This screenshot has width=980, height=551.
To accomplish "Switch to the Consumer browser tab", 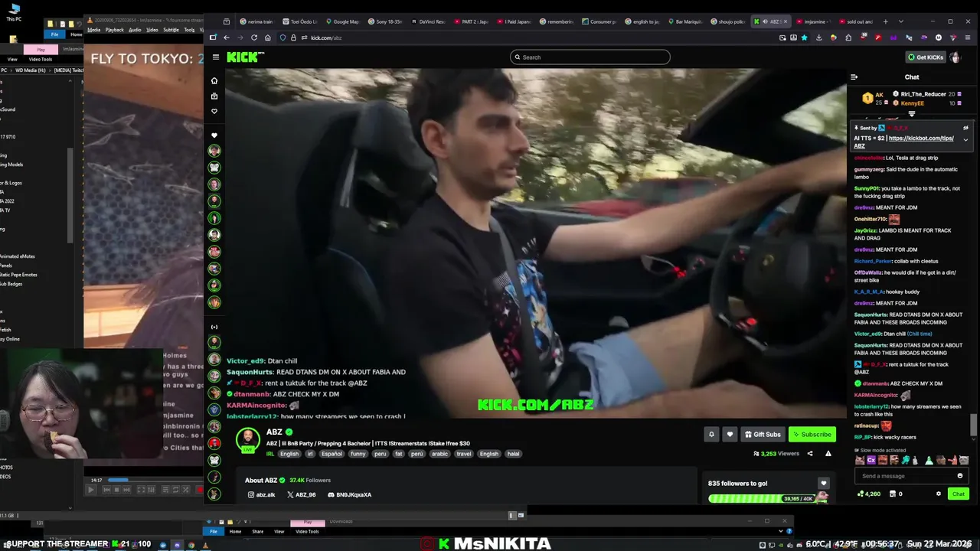I will click(x=599, y=21).
